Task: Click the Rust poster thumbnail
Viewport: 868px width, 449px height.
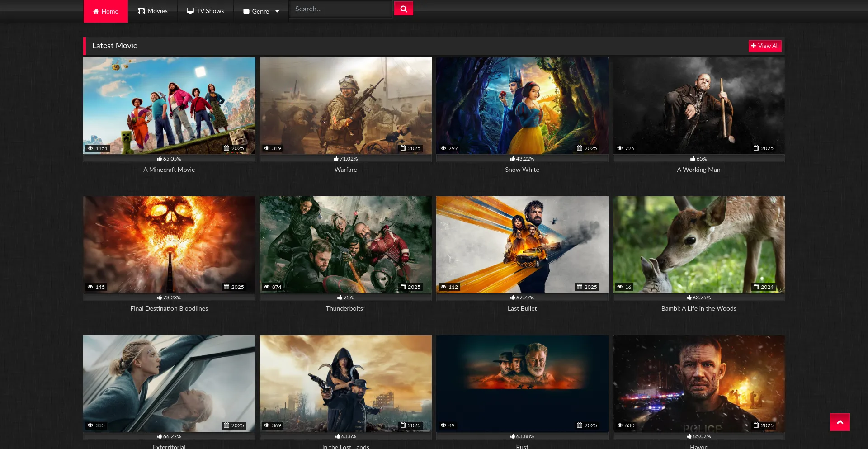Action: pyautogui.click(x=522, y=383)
